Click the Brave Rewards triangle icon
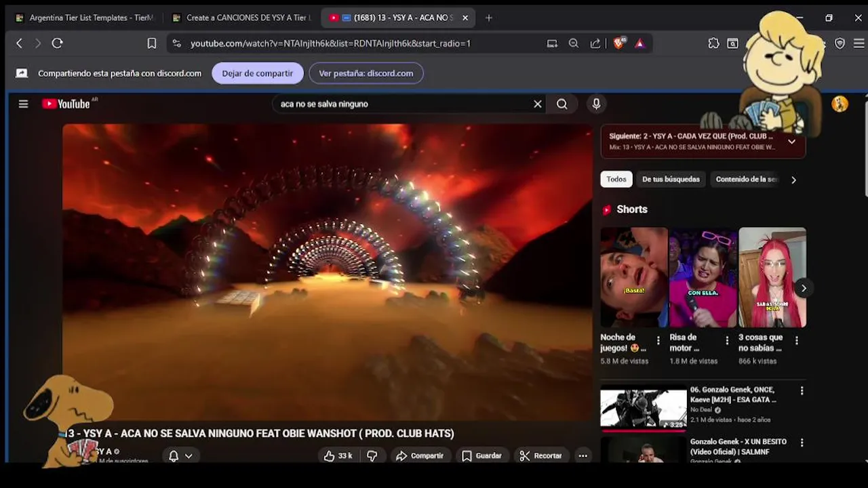This screenshot has height=488, width=868. [639, 43]
